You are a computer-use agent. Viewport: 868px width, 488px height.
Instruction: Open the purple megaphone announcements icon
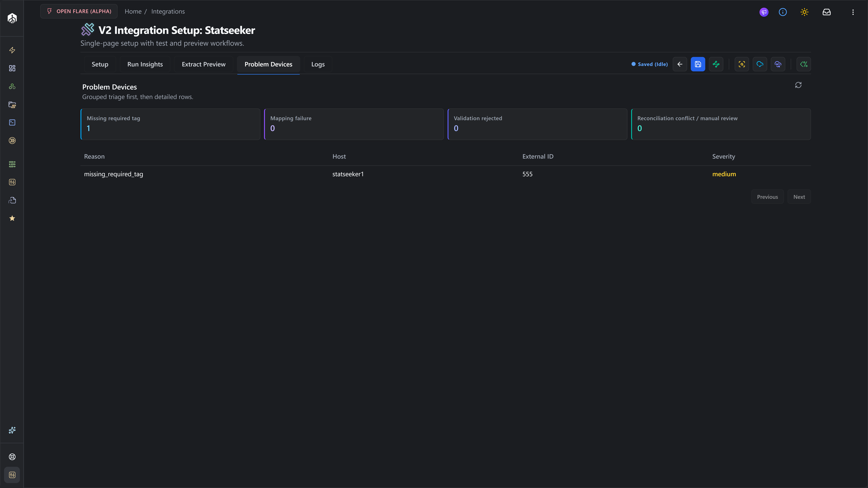764,12
